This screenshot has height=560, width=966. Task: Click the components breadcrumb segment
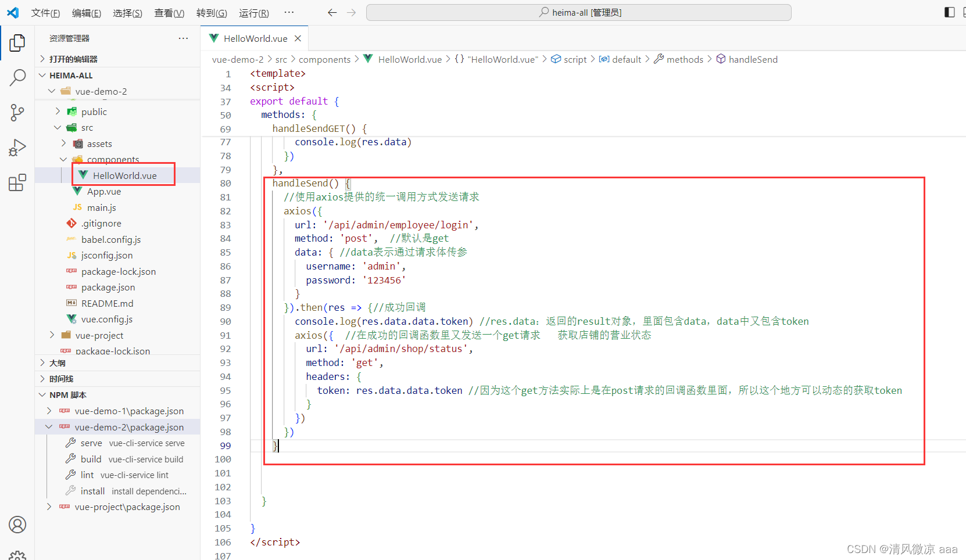[325, 59]
